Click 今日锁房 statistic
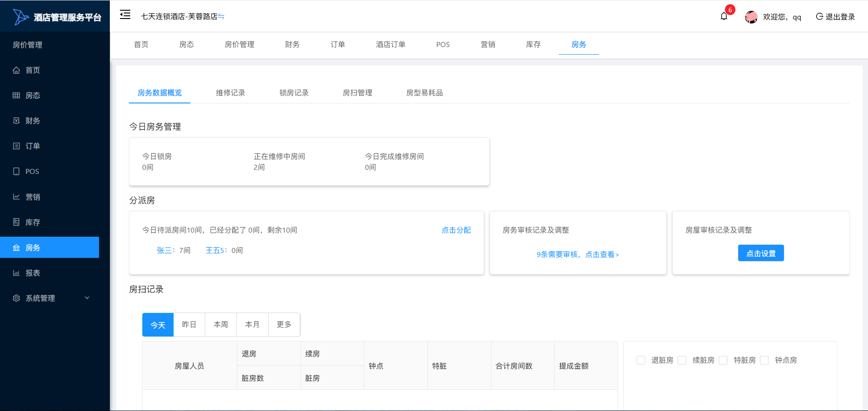The height and width of the screenshot is (411, 868). coord(157,162)
